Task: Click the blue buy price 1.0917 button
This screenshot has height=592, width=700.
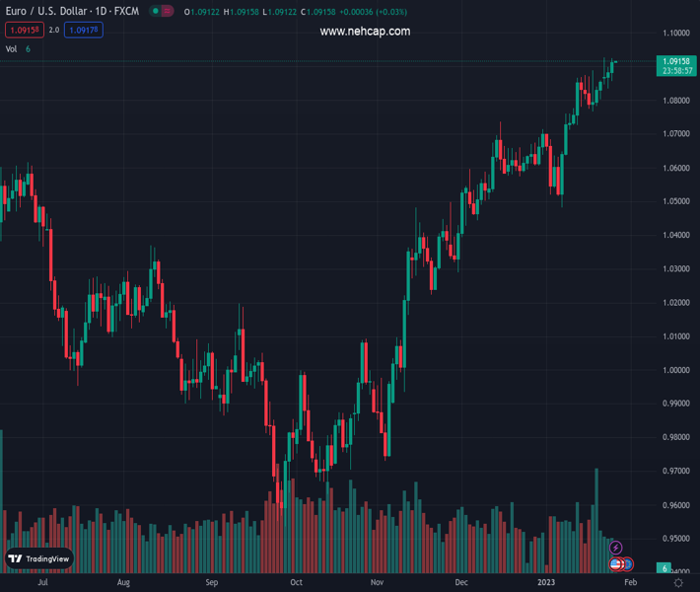Action: click(x=84, y=31)
